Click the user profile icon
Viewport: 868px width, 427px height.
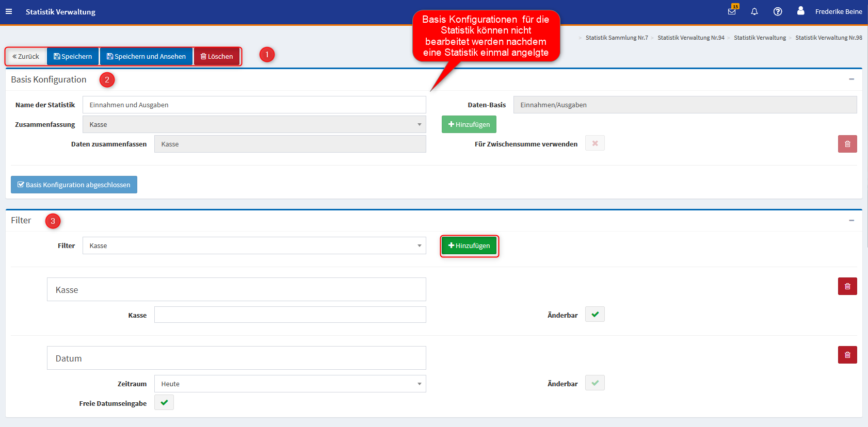(x=800, y=11)
